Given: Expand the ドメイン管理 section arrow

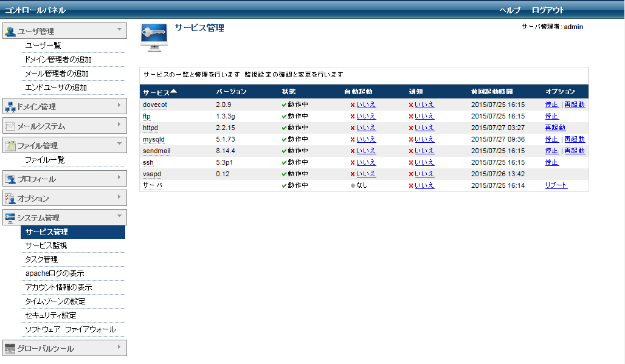Looking at the screenshot, I should pyautogui.click(x=119, y=105).
